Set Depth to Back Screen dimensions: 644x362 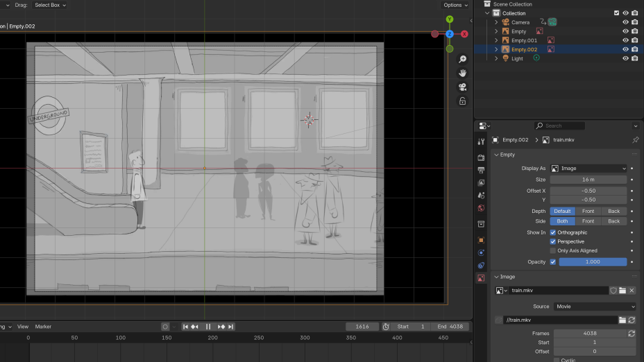coord(614,212)
